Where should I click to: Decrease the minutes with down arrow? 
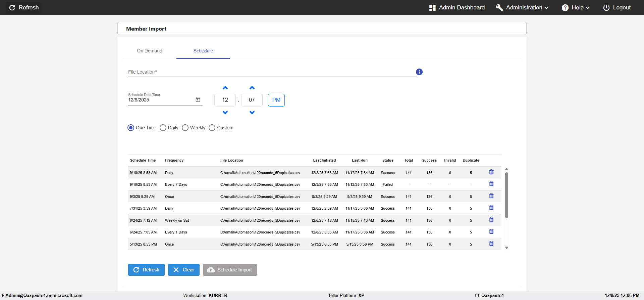(x=252, y=113)
